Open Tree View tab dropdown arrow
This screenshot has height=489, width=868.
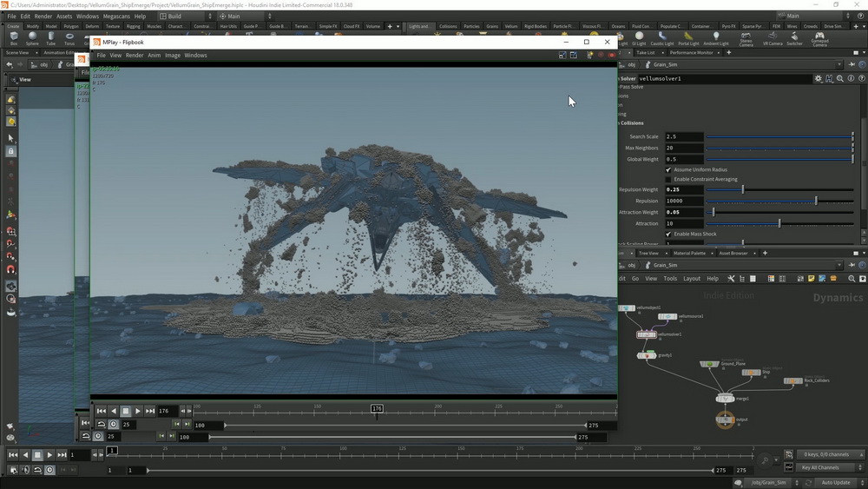click(x=666, y=253)
